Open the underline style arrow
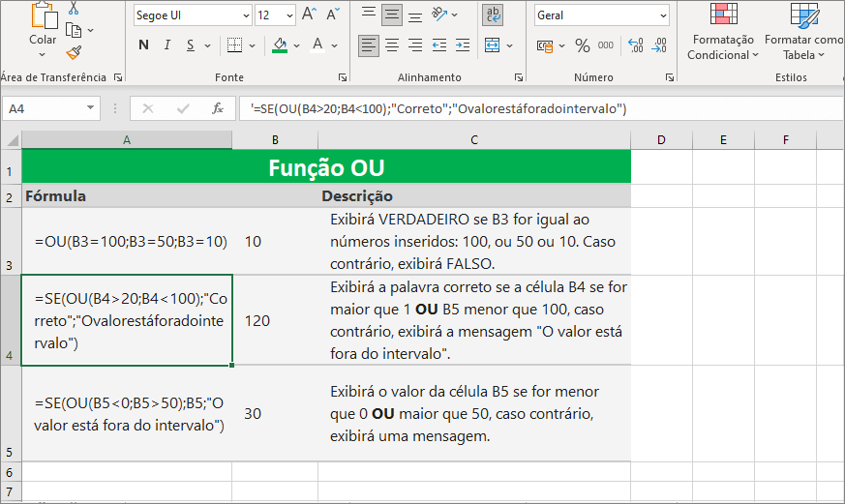This screenshot has height=504, width=845. pos(207,45)
